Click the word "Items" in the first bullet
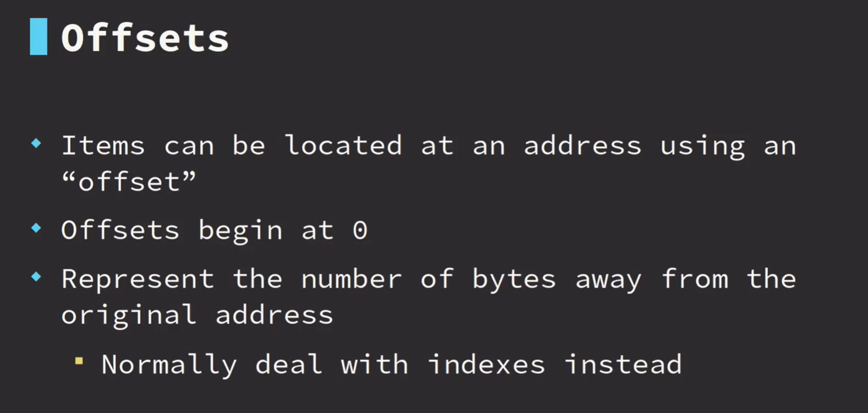 [103, 146]
